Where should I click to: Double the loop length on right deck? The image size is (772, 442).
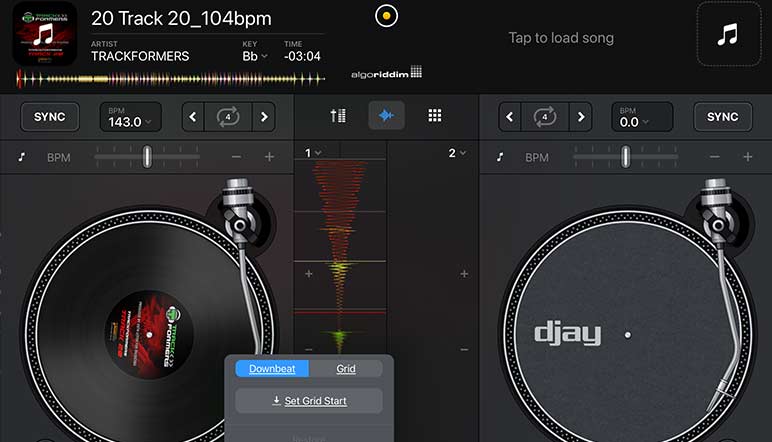[x=580, y=117]
